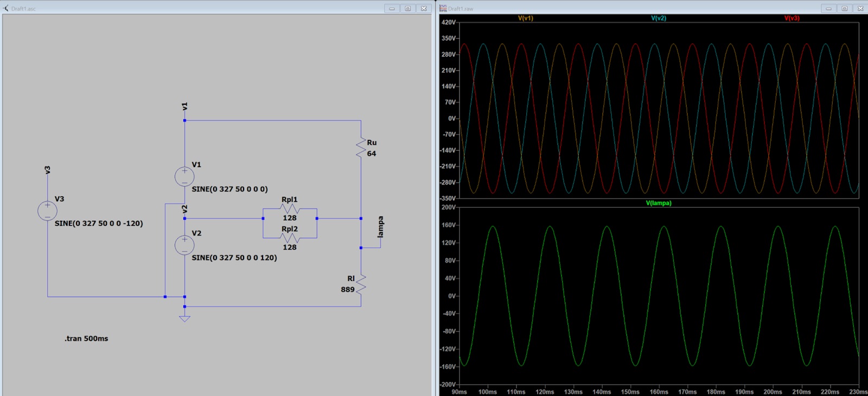The height and width of the screenshot is (396, 868).
Task: Select the Ru resistor symbol
Action: 361,148
